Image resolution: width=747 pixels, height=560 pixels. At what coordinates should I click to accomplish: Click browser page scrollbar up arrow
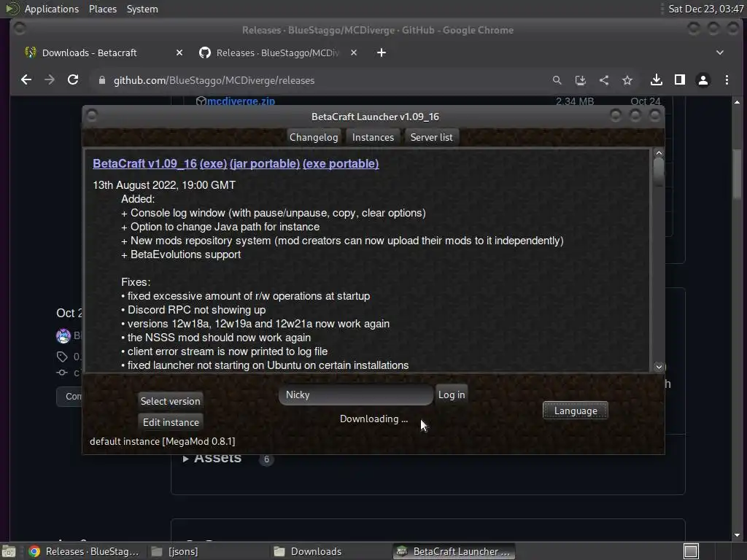click(x=737, y=102)
